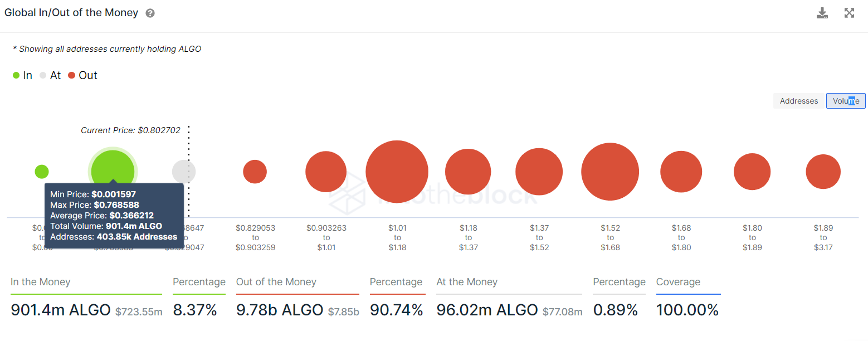868x341 pixels.
Task: Select the red bubble for $1.89 to $3.17
Action: coord(823,172)
